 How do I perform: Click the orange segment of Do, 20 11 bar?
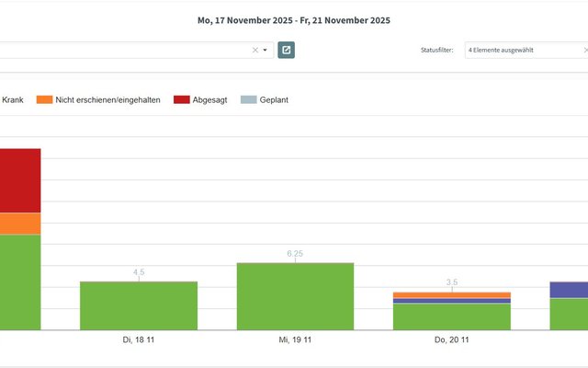(x=452, y=295)
